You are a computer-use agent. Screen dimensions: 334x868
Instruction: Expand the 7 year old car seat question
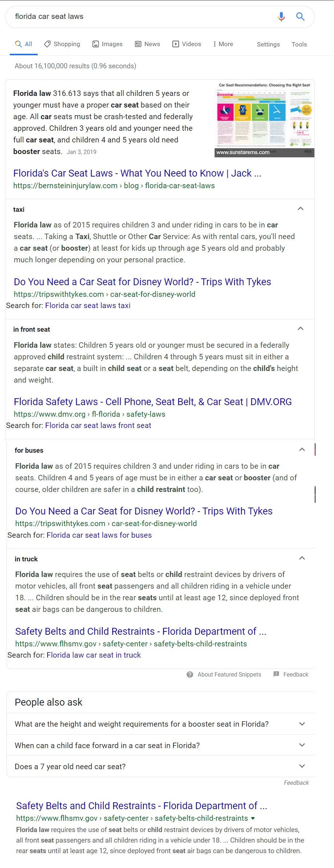point(160,766)
